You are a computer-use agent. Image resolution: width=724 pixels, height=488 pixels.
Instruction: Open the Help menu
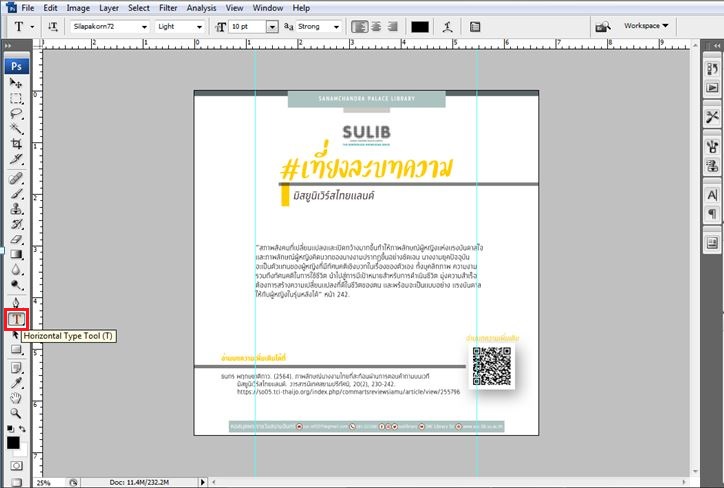click(x=301, y=8)
